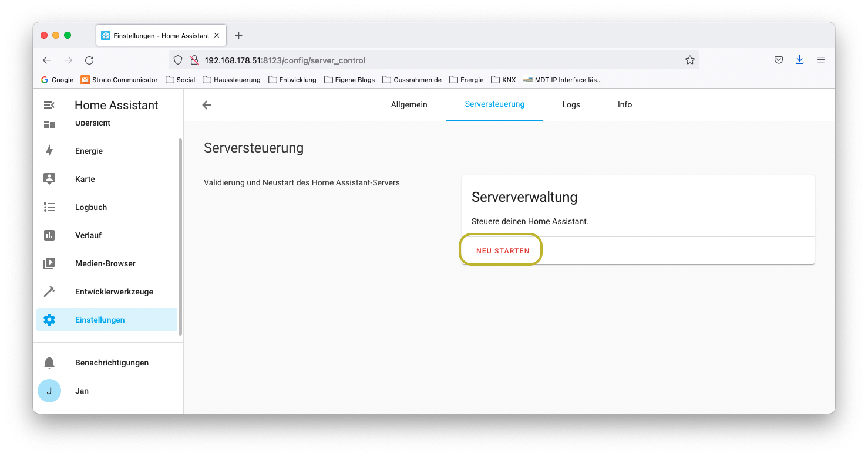Image resolution: width=868 pixels, height=457 pixels.
Task: Open Karte using the map icon
Action: tap(49, 179)
